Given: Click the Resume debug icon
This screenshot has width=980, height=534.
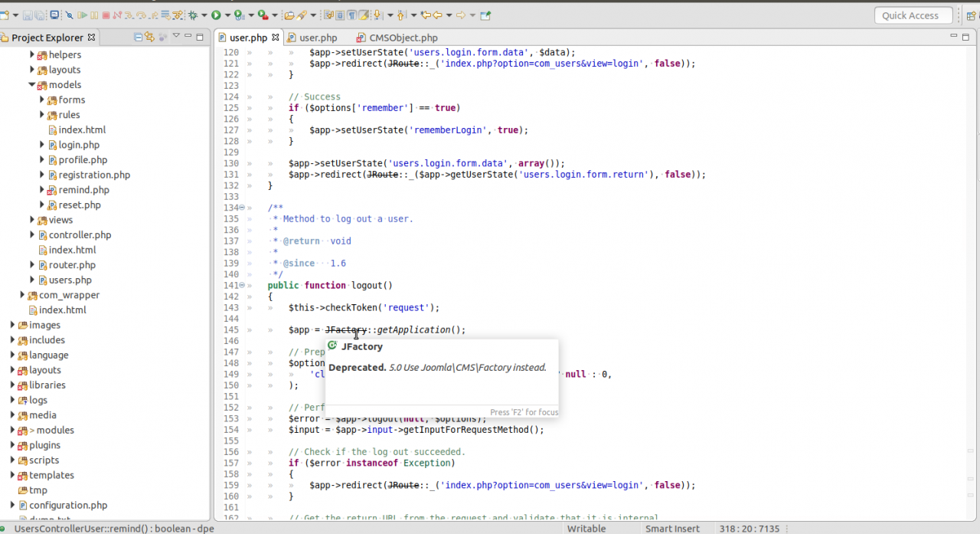Looking at the screenshot, I should point(82,15).
